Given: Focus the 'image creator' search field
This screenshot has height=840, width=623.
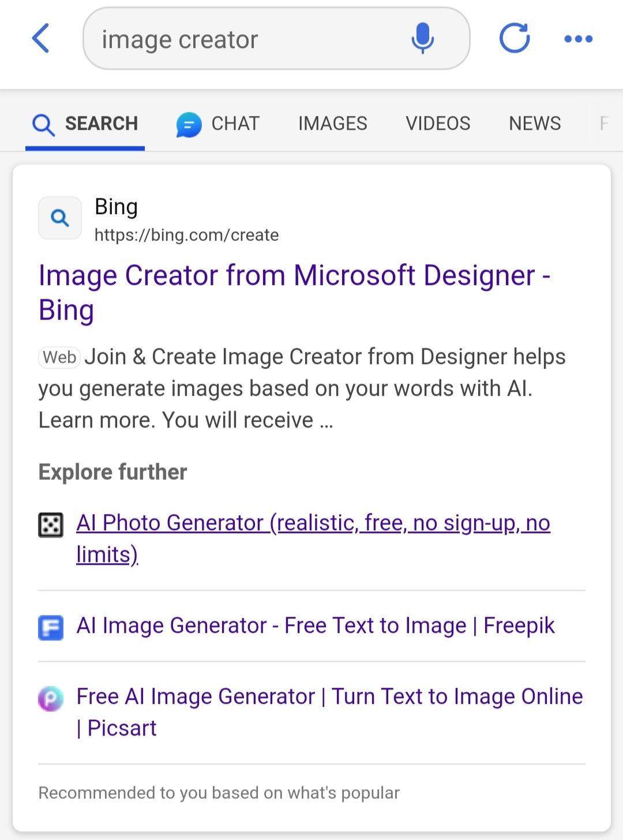Looking at the screenshot, I should [x=276, y=39].
